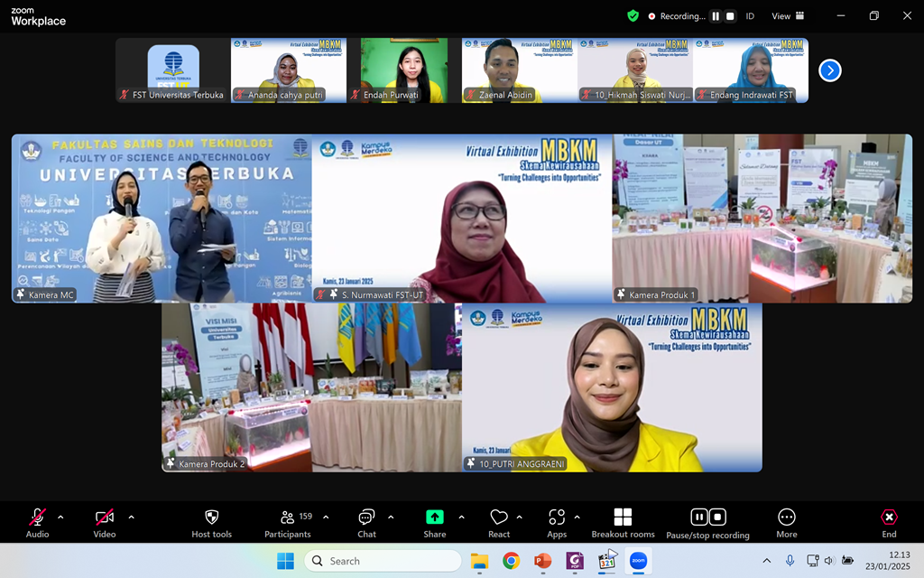Open Host tools shield icon
The height and width of the screenshot is (578, 924).
(211, 517)
